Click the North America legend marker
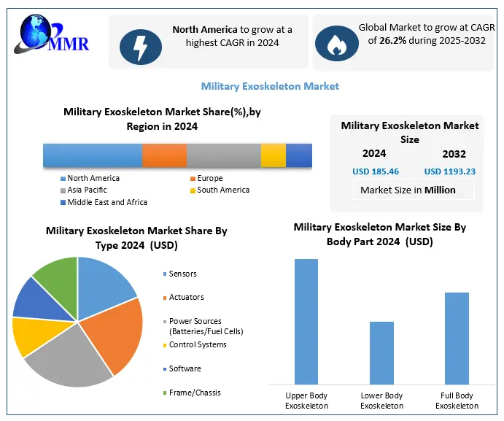This screenshot has height=421, width=504. coord(63,179)
